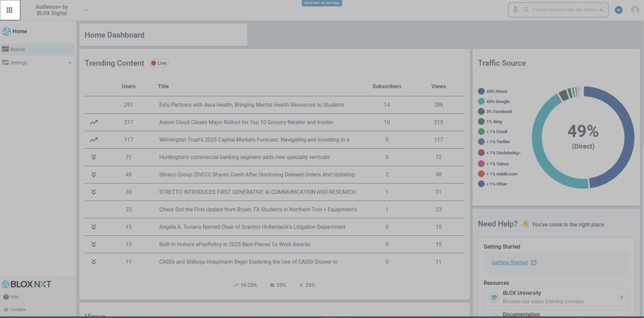Click the blue plus create button
The height and width of the screenshot is (318, 644).
click(619, 10)
